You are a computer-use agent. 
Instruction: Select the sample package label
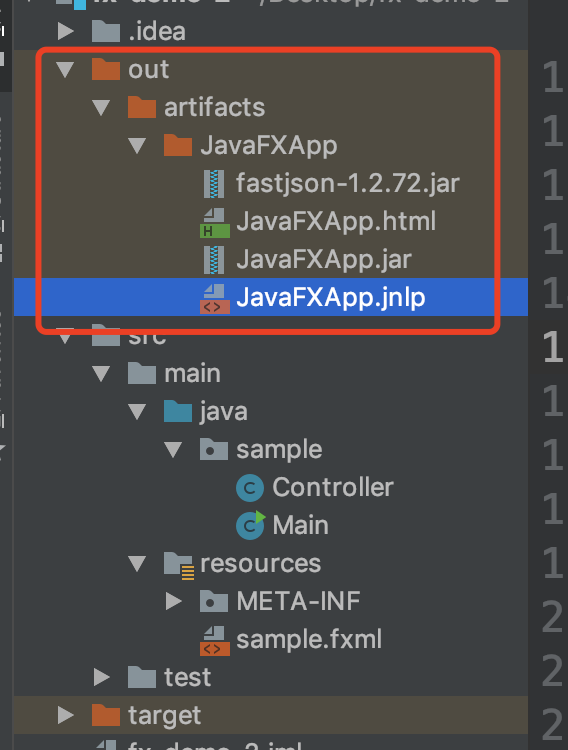pyautogui.click(x=279, y=451)
